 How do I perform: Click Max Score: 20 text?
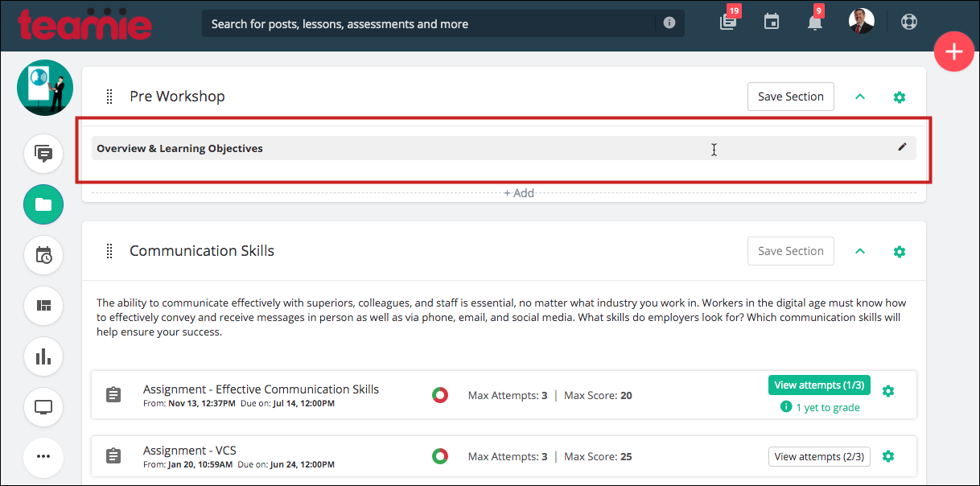point(598,395)
